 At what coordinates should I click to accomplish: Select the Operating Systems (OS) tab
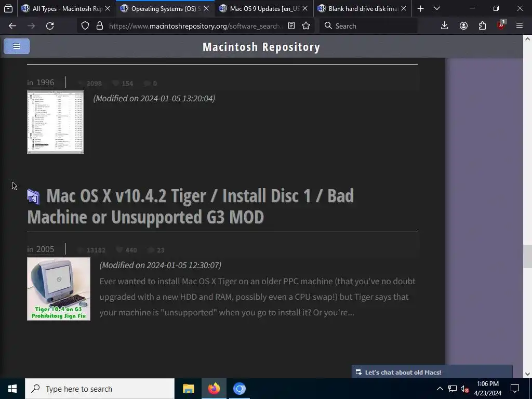click(x=165, y=8)
